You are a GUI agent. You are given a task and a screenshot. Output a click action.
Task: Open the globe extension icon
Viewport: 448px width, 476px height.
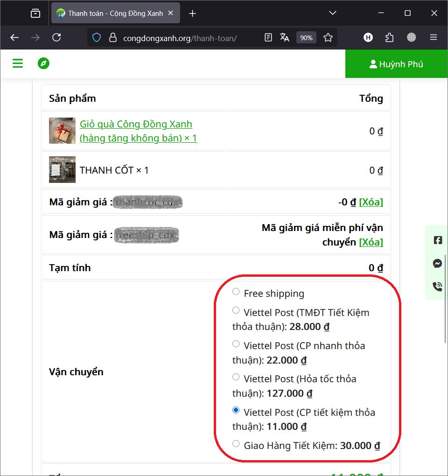coord(411,37)
